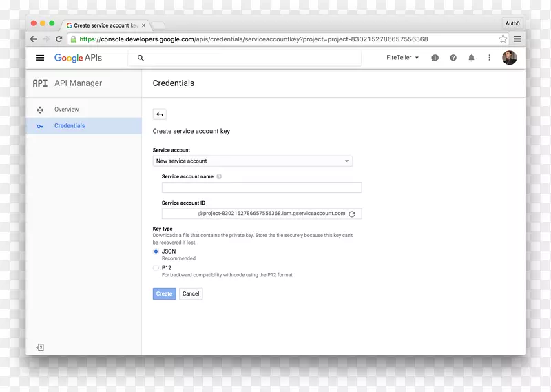
Task: Open a new browser tab
Action: [158, 25]
